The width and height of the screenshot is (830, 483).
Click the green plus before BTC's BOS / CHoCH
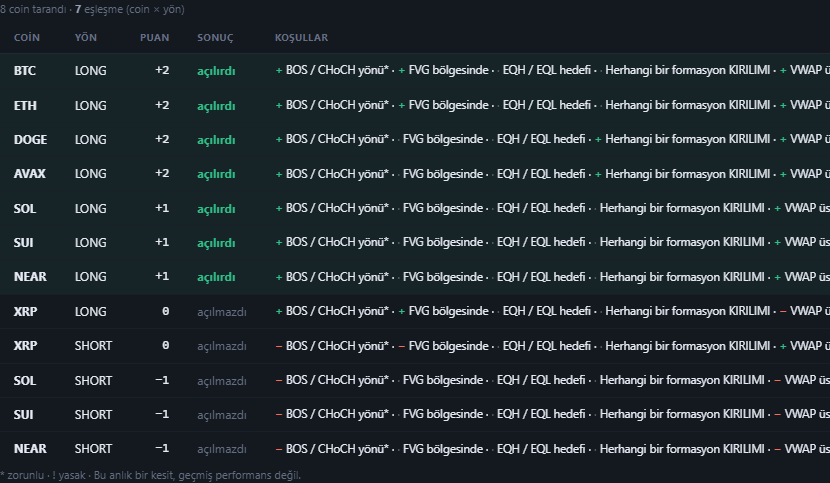coord(279,70)
